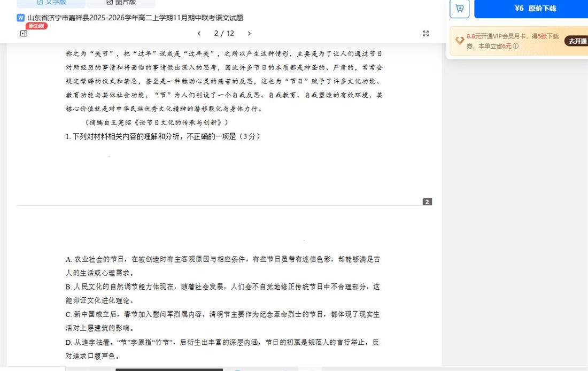
Task: Click the VIP diamond icon
Action: [459, 41]
